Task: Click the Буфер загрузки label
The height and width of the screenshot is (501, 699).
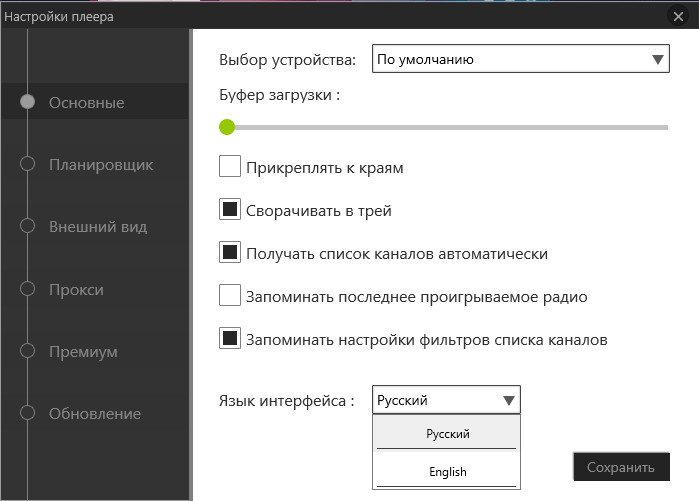Action: click(280, 95)
